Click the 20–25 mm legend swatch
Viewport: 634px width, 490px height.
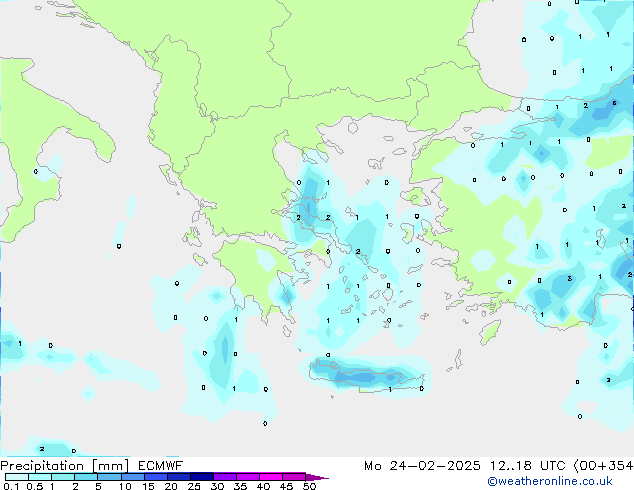coord(178,477)
